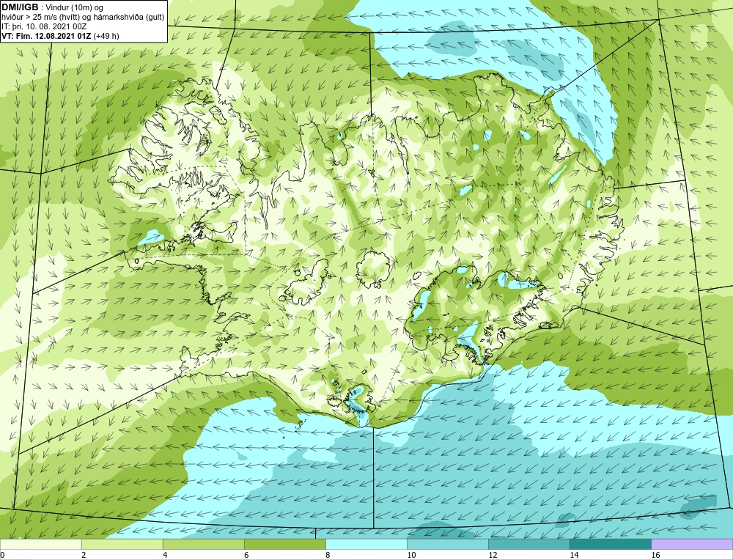Click the legend value '4'
Screen dimensions: 733x560
[x=165, y=555]
